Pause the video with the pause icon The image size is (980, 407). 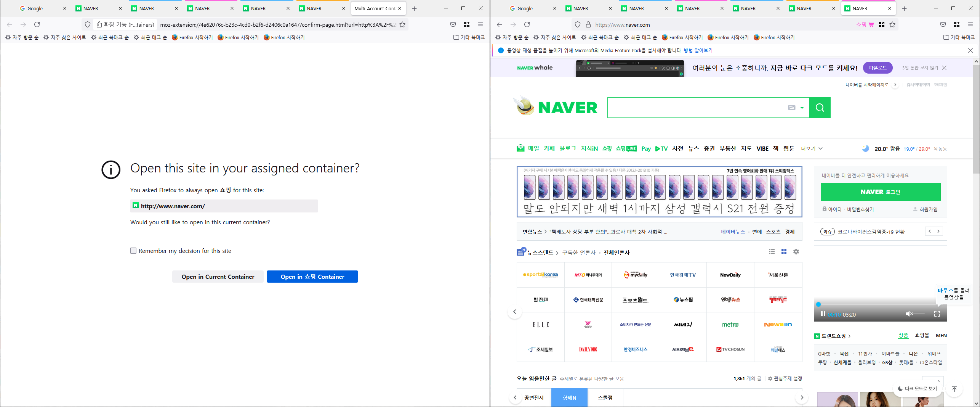(x=823, y=314)
